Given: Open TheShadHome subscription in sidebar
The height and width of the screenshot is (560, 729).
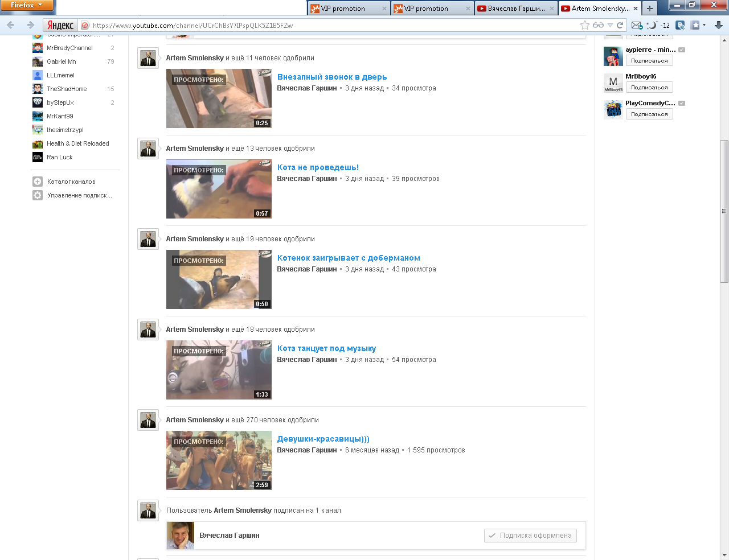Looking at the screenshot, I should (67, 89).
